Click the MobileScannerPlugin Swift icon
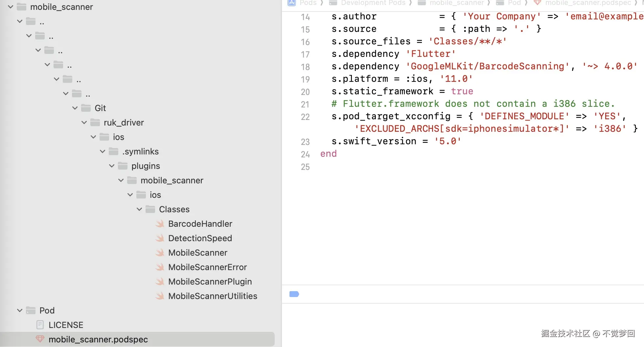The image size is (644, 347). pos(160,282)
